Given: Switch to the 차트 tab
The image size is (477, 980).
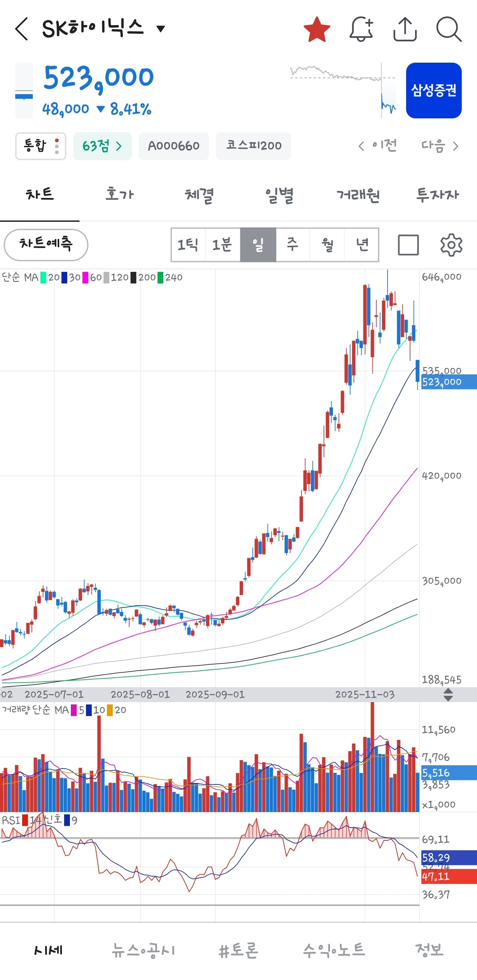Looking at the screenshot, I should point(39,195).
